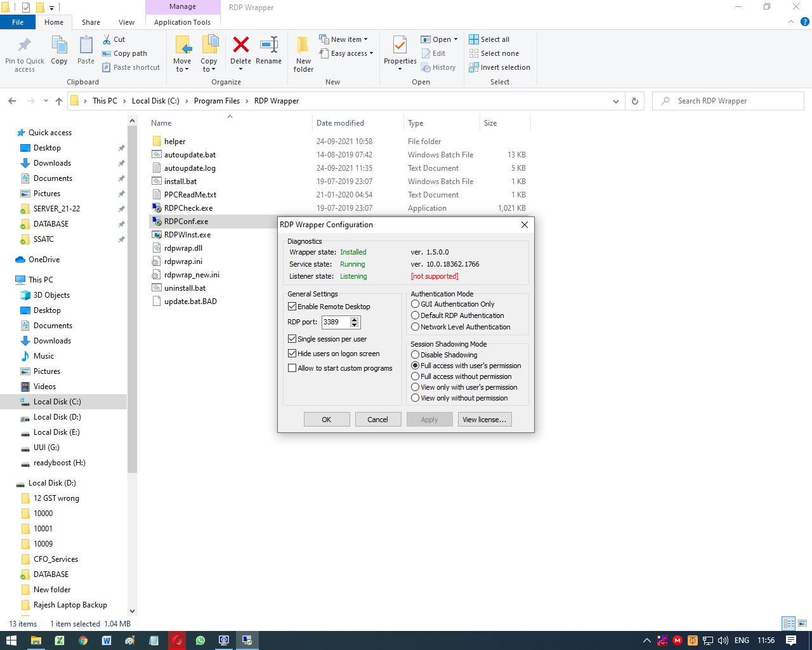The height and width of the screenshot is (650, 812).
Task: Select Network Level Authentication
Action: click(415, 327)
